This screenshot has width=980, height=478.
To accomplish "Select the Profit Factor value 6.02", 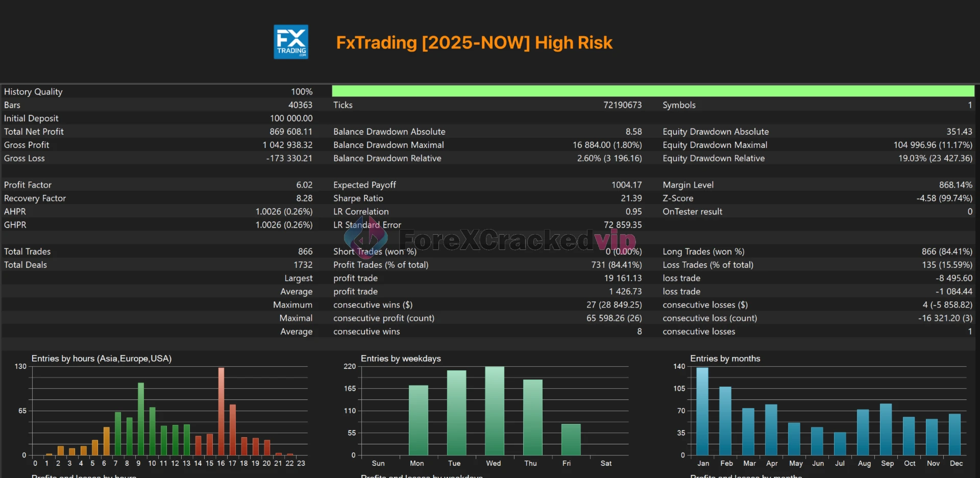I will (x=304, y=185).
